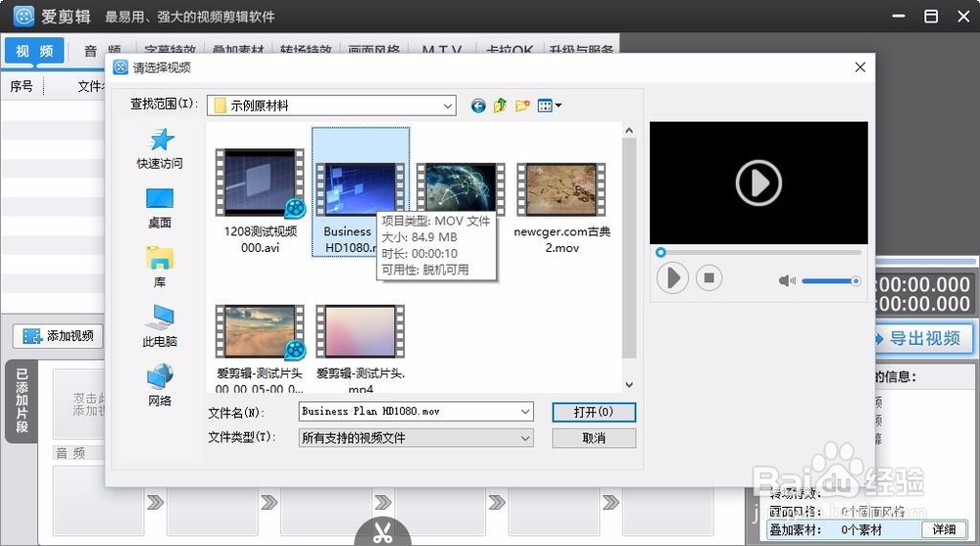Click the large play overlay in preview
The width and height of the screenshot is (980, 546).
point(759,183)
